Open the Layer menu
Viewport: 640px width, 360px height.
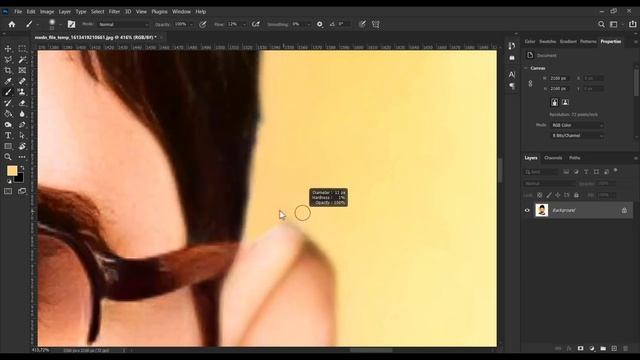point(65,12)
